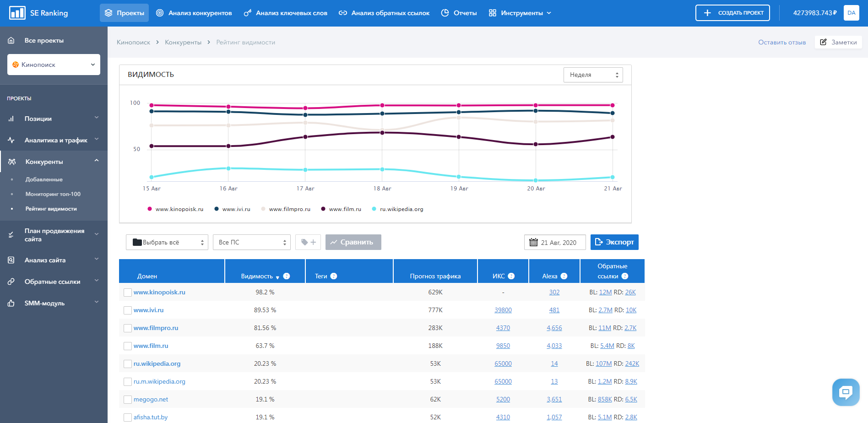This screenshot has height=423, width=868.
Task: Click the help icon next to Обратные ссылки
Action: 625,276
